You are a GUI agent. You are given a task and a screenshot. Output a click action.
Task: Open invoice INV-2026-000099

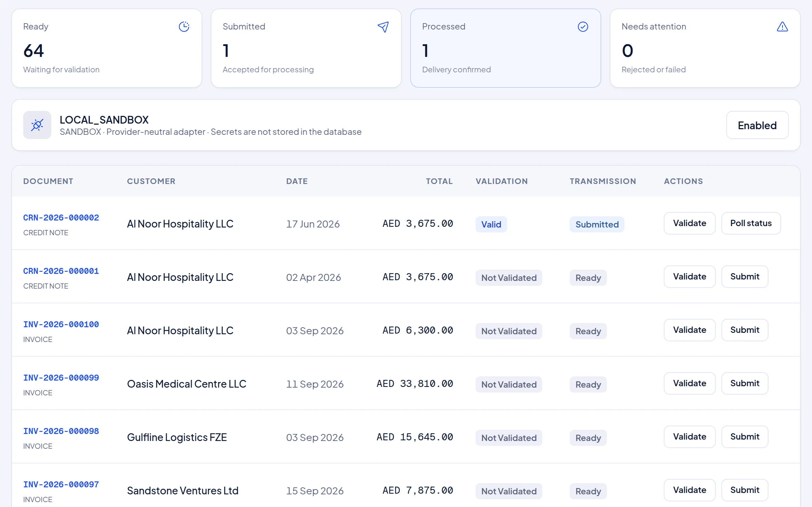(61, 378)
